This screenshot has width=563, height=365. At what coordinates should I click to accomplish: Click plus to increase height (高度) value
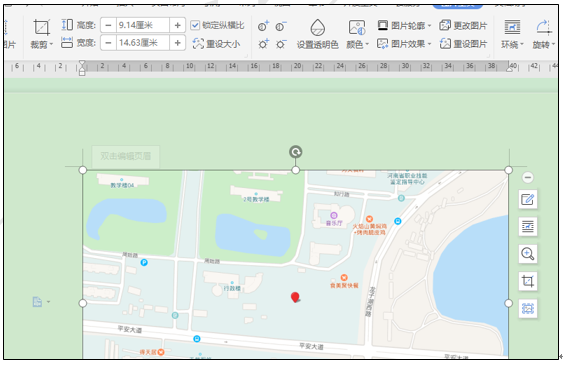click(x=177, y=25)
